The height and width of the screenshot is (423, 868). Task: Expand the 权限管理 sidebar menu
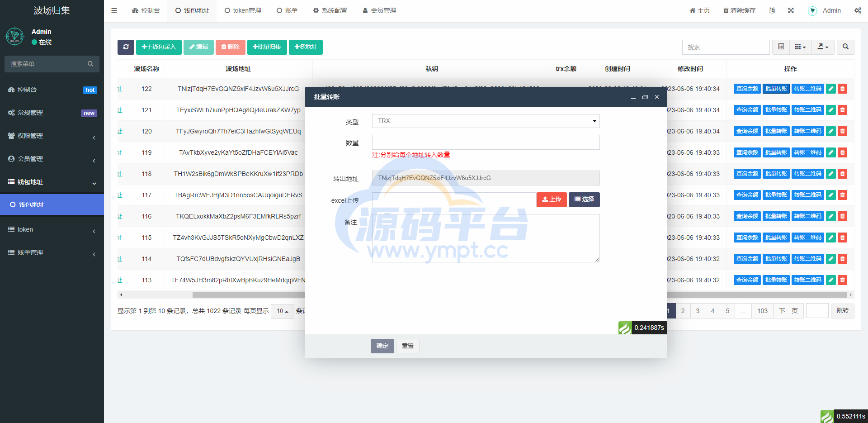(52, 136)
